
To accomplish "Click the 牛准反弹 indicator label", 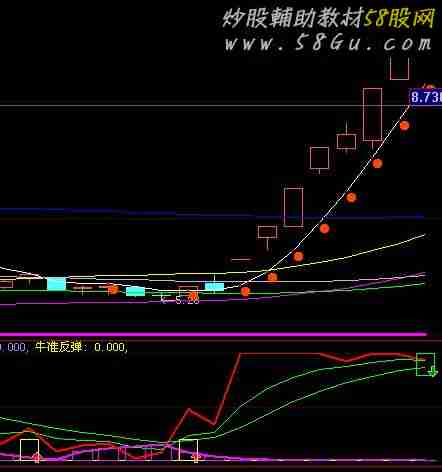I will (x=58, y=347).
